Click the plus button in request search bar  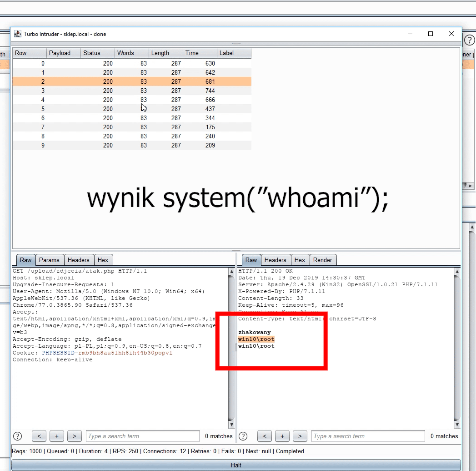click(57, 436)
